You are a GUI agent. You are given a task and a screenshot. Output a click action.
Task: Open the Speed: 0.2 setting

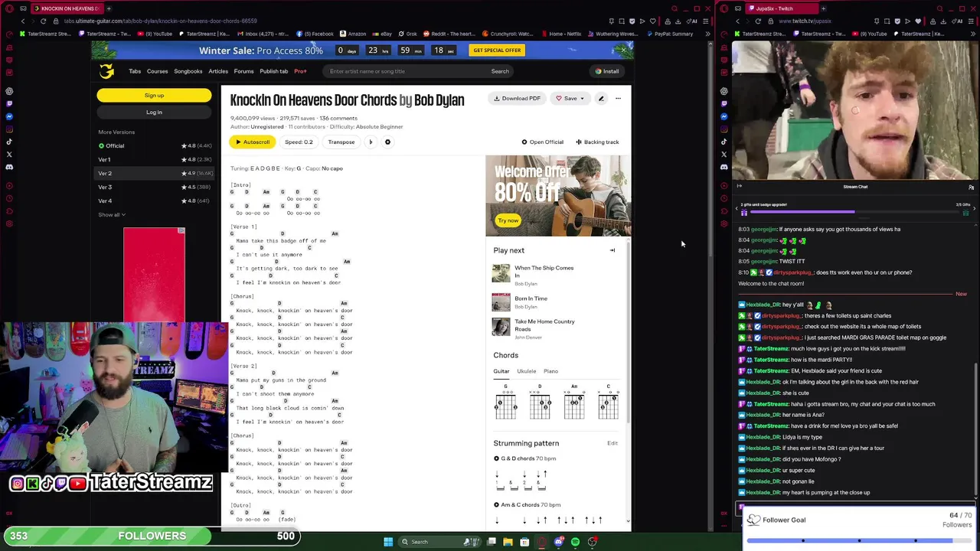[x=299, y=142]
